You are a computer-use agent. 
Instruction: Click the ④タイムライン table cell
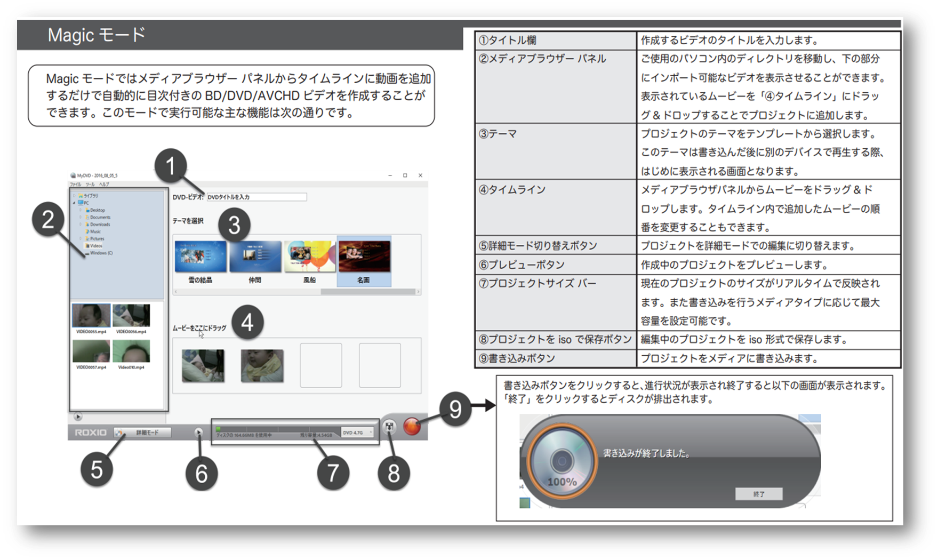[x=556, y=209]
